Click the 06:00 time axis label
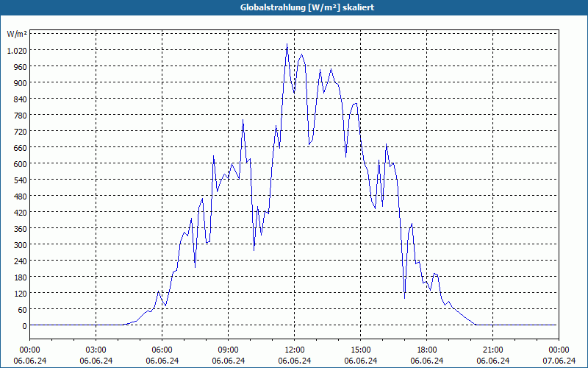The image size is (588, 368). [162, 350]
